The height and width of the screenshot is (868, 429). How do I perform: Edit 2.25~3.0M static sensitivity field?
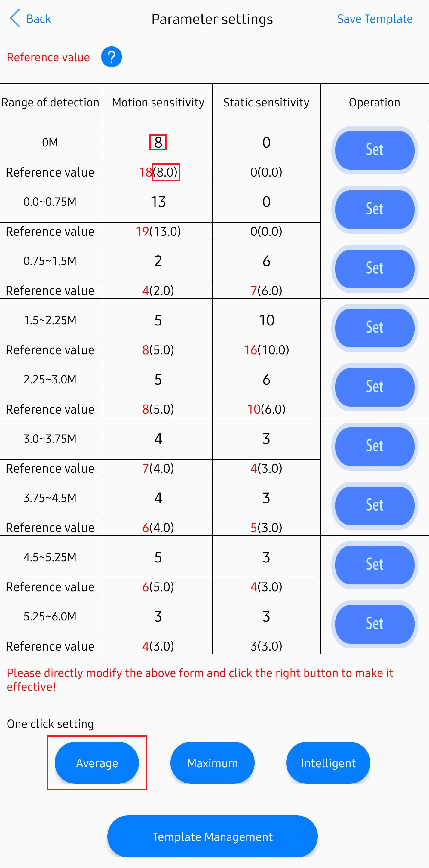[x=266, y=380]
